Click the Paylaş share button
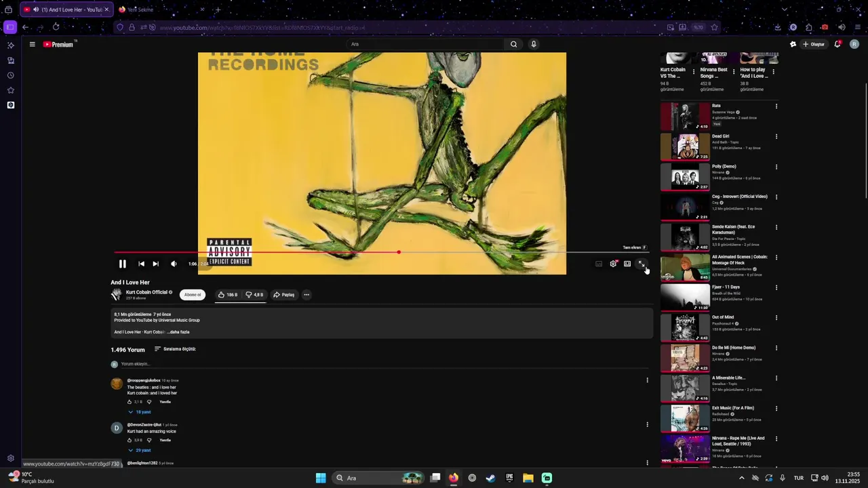This screenshot has height=488, width=868. [284, 295]
